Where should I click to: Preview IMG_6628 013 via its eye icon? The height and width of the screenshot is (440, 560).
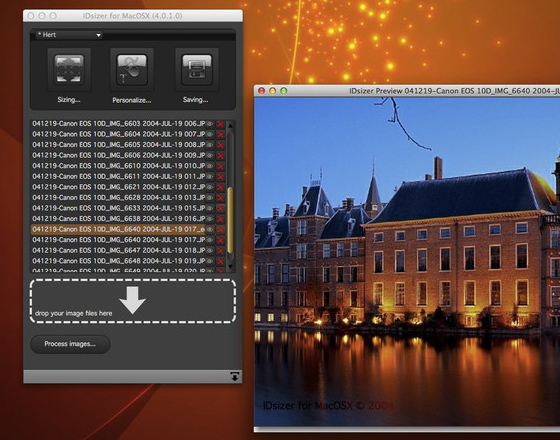coord(210,198)
